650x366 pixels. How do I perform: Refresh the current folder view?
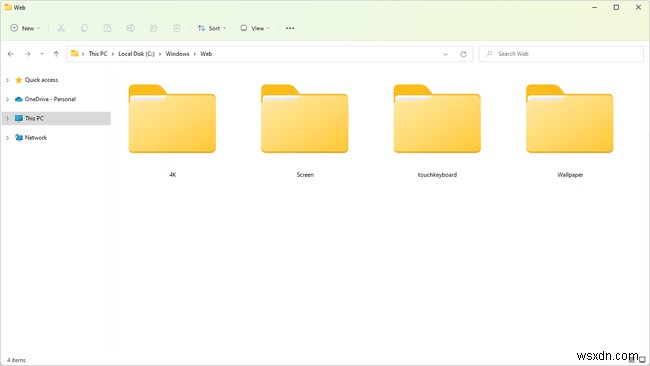pos(463,54)
